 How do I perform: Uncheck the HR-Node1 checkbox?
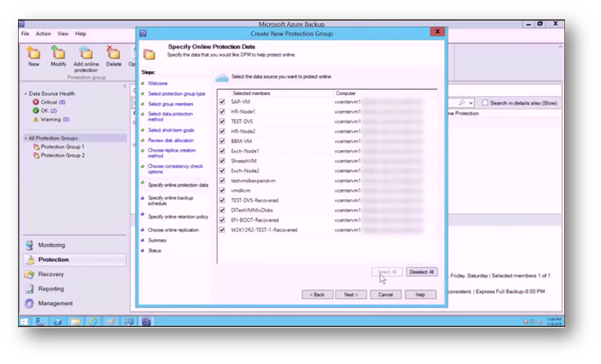tap(222, 111)
